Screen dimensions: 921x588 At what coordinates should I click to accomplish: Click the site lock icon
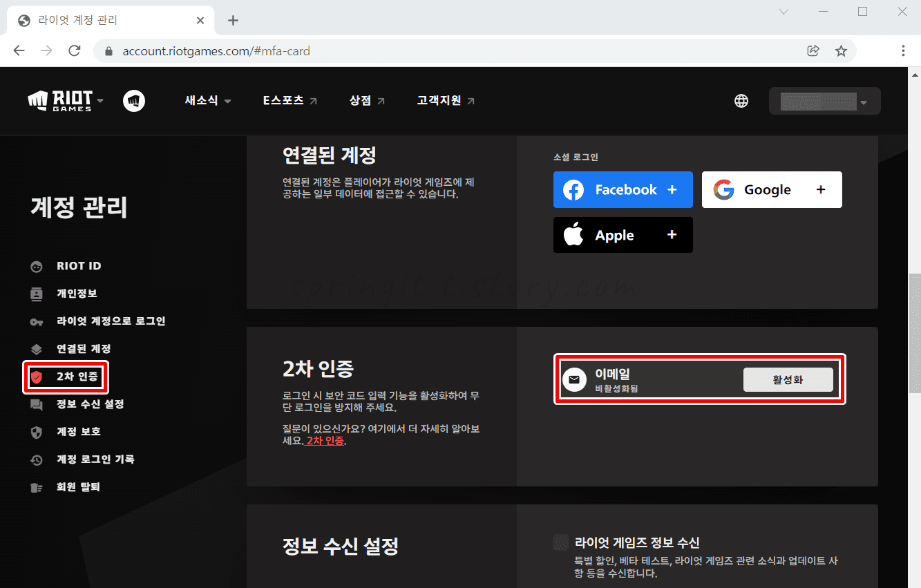(x=108, y=51)
